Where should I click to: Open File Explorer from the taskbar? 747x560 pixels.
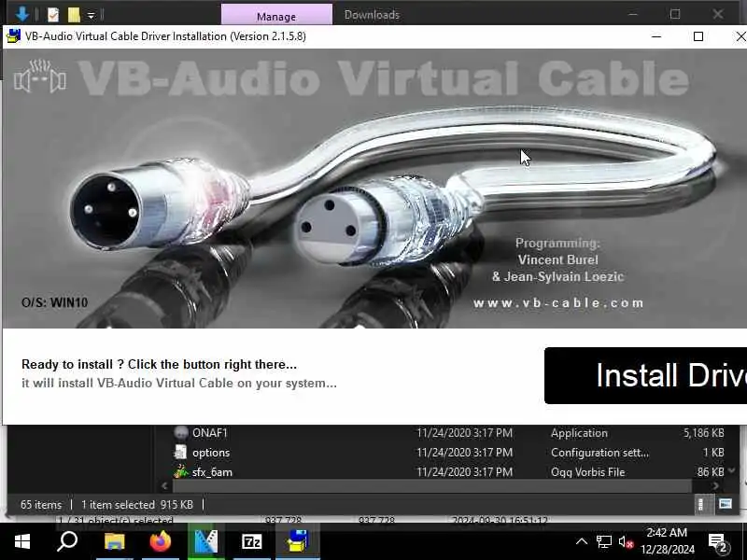point(114,542)
